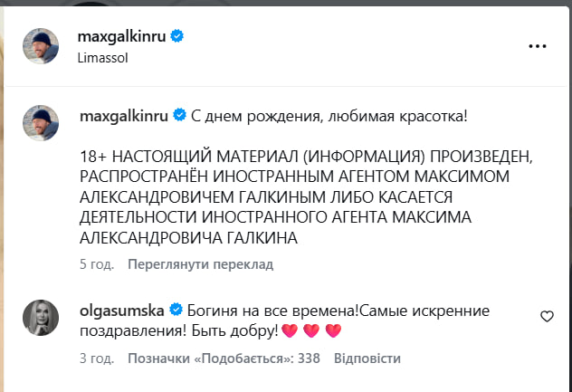View the likes count "Позначки «Подобається»: 338"

224,359
